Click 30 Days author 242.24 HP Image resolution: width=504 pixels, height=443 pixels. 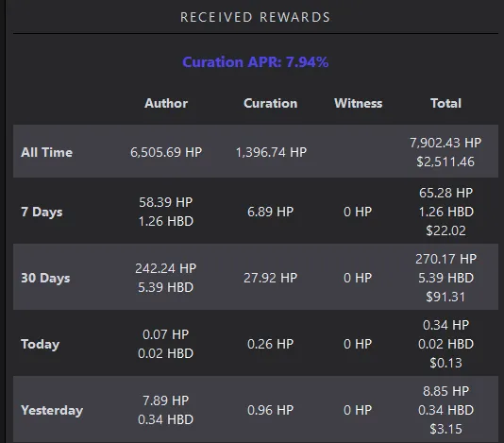point(165,268)
